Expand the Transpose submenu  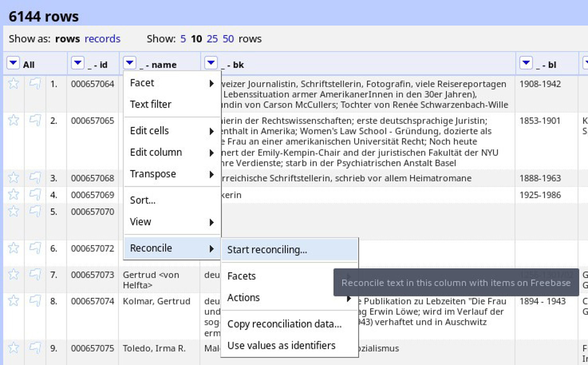[x=172, y=174]
